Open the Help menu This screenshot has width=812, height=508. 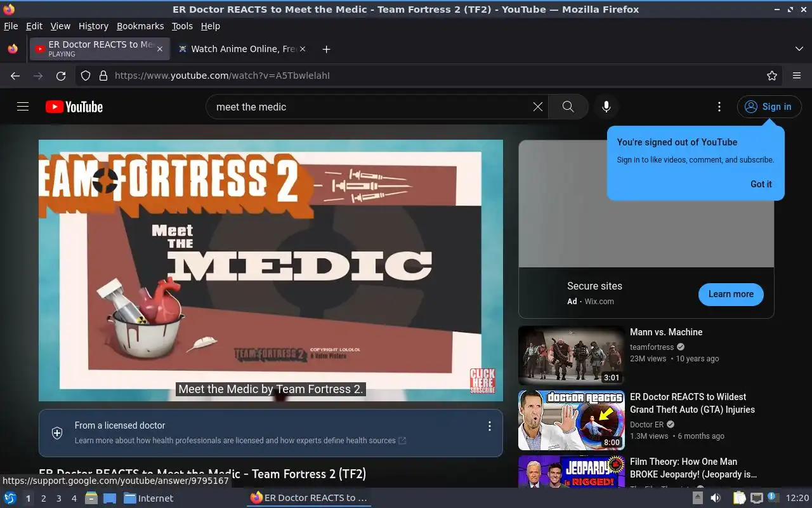[x=210, y=26]
